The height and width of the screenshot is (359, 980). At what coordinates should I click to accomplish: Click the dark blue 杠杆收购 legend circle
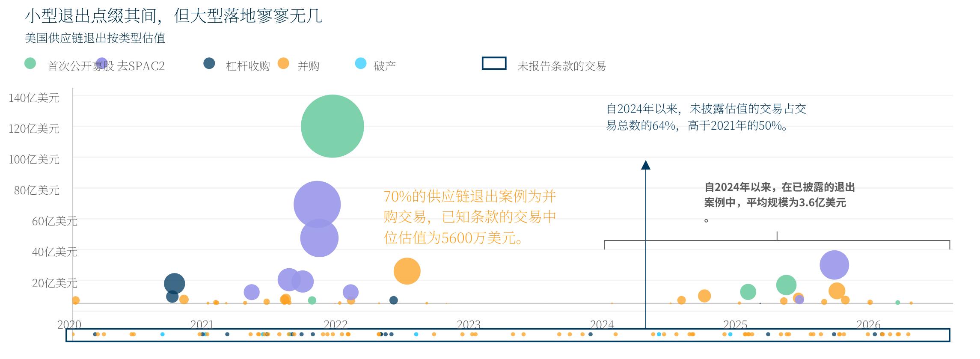click(x=209, y=63)
